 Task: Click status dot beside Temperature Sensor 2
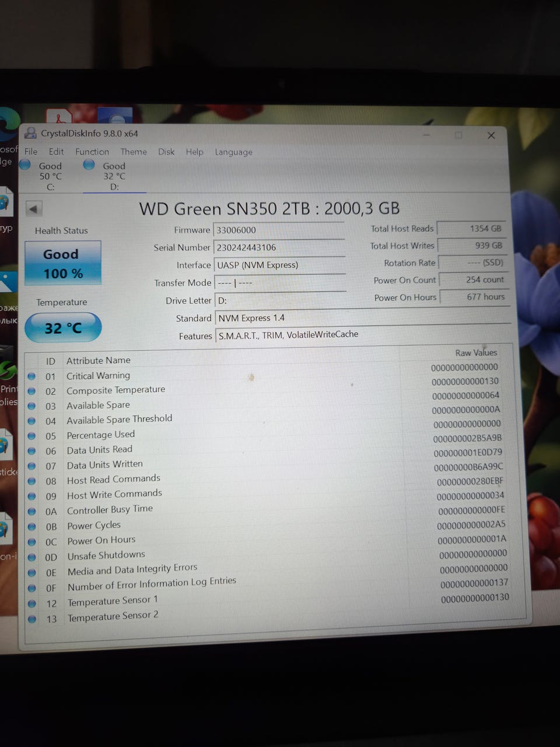pos(32,619)
